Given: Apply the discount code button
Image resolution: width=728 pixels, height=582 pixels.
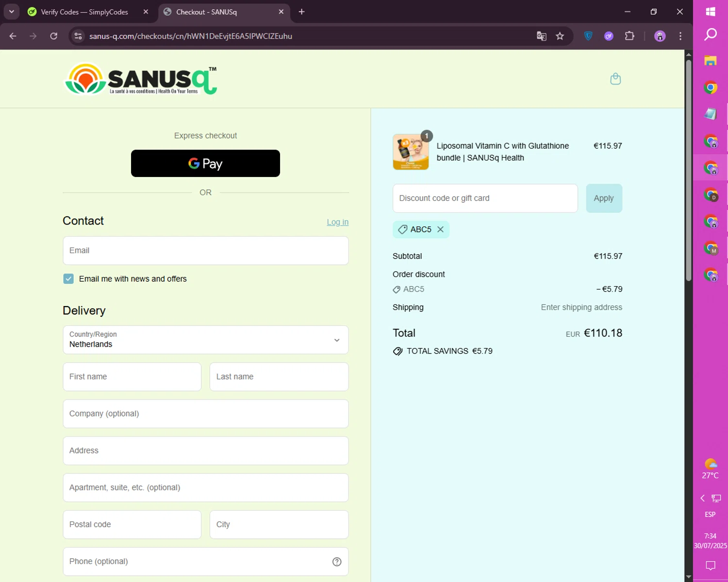Looking at the screenshot, I should click(x=604, y=198).
